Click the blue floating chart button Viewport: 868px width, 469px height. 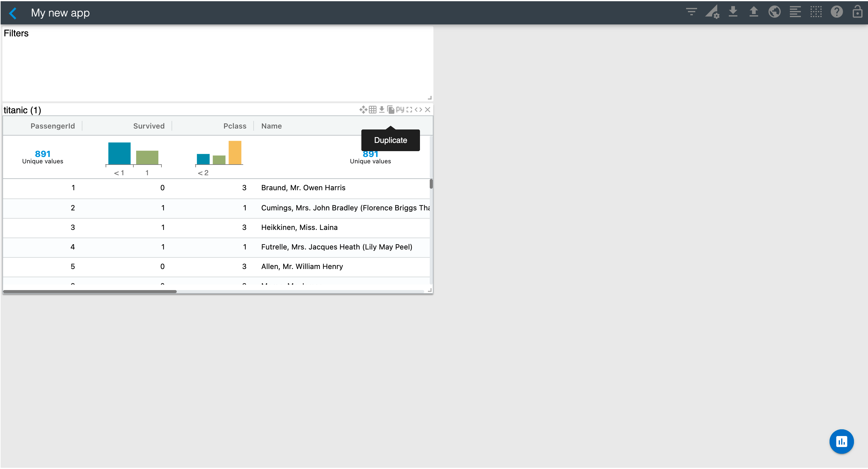tap(841, 441)
